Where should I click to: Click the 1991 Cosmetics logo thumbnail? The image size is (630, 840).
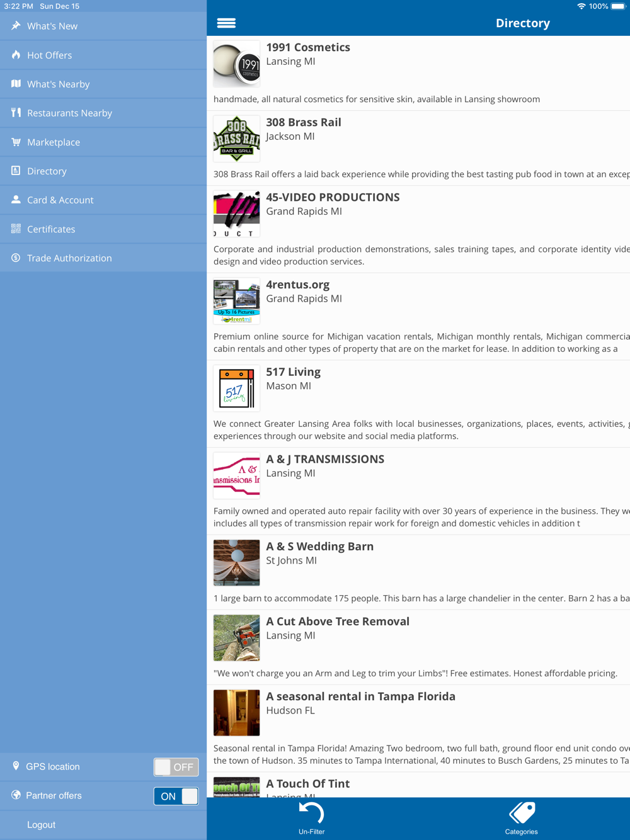click(236, 64)
